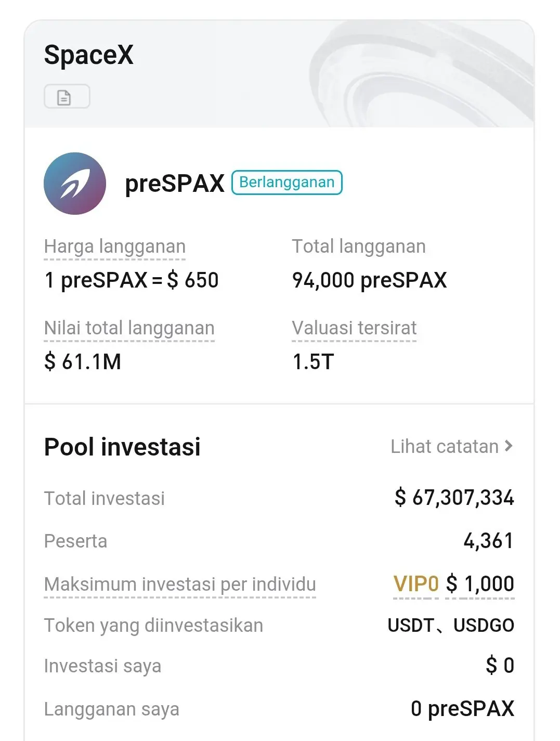Image resolution: width=560 pixels, height=741 pixels.
Task: Tap the Pool investasi heading
Action: coord(122,447)
